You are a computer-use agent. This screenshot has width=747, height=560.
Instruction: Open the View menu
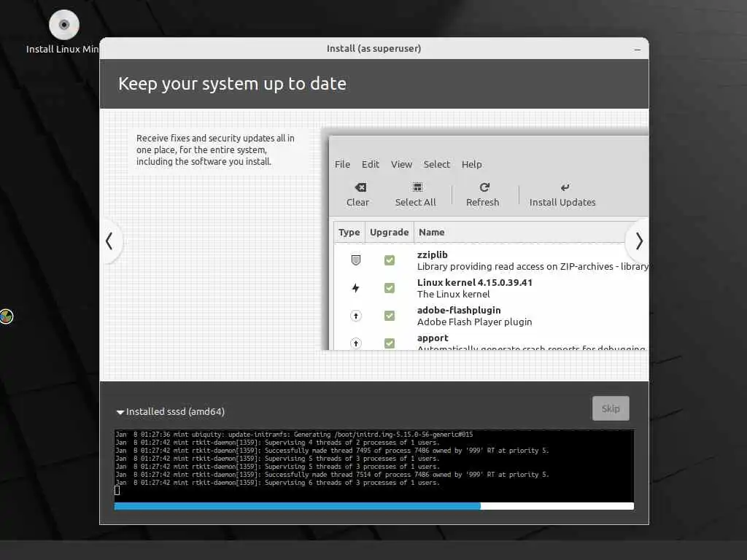401,164
